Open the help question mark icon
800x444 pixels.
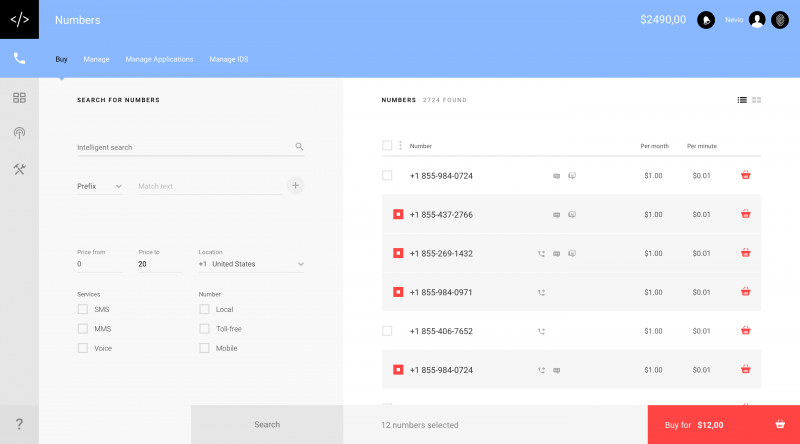pyautogui.click(x=19, y=424)
